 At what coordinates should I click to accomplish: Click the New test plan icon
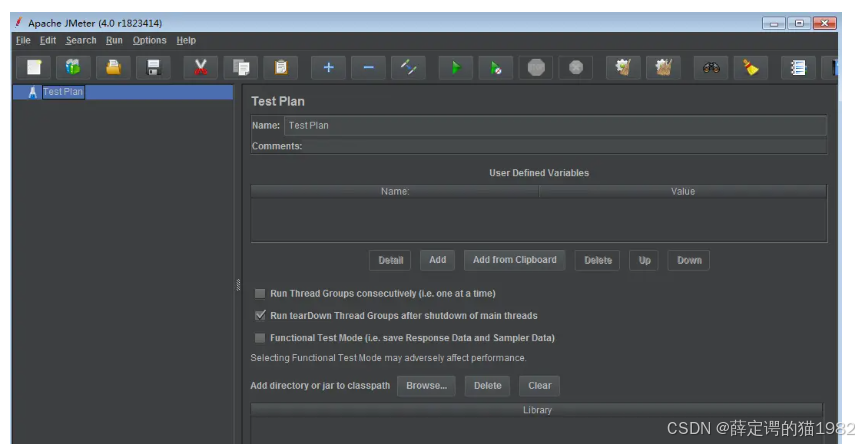(x=34, y=67)
